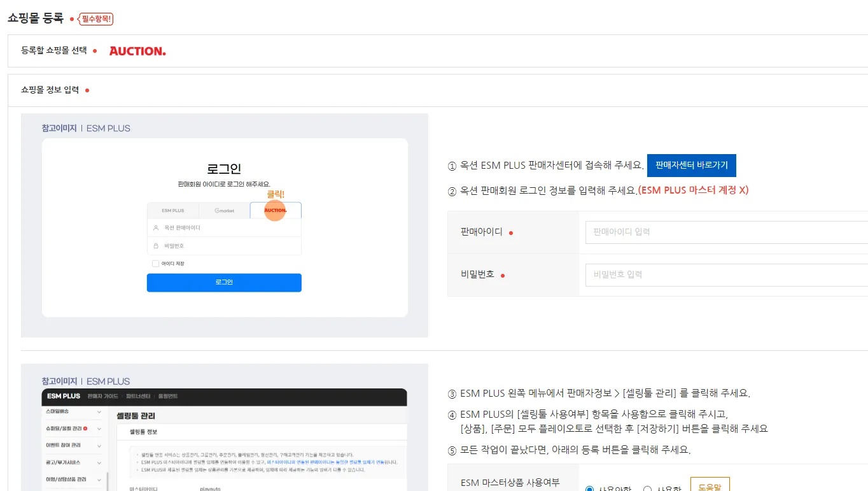Click the 쇼핑몰 정보 입력 section label

click(50, 90)
